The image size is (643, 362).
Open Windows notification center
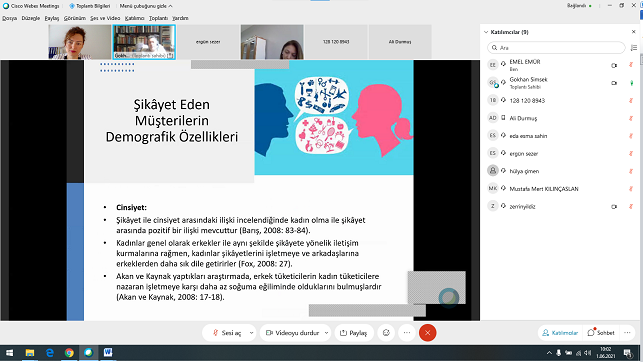627,353
